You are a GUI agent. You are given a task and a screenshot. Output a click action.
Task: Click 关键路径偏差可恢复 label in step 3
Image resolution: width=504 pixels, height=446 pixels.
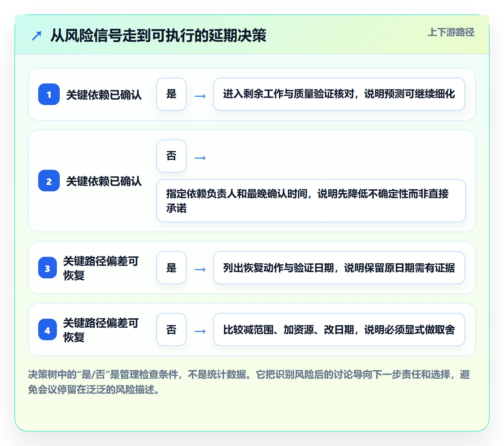pyautogui.click(x=101, y=268)
